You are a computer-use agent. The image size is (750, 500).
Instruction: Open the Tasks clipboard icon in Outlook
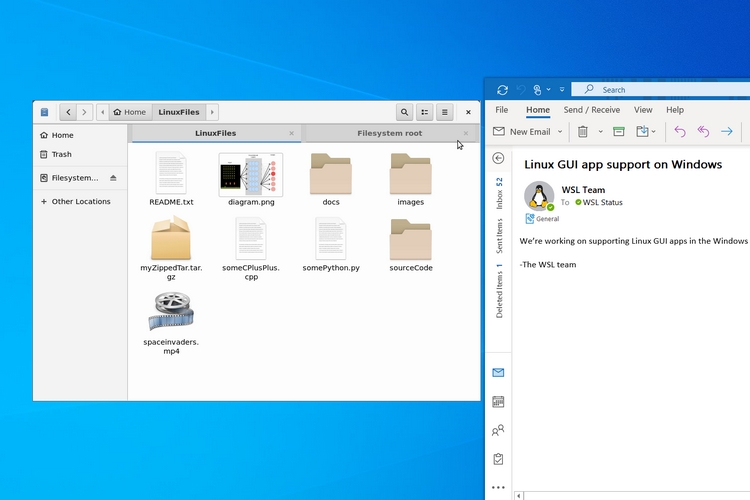click(x=498, y=459)
